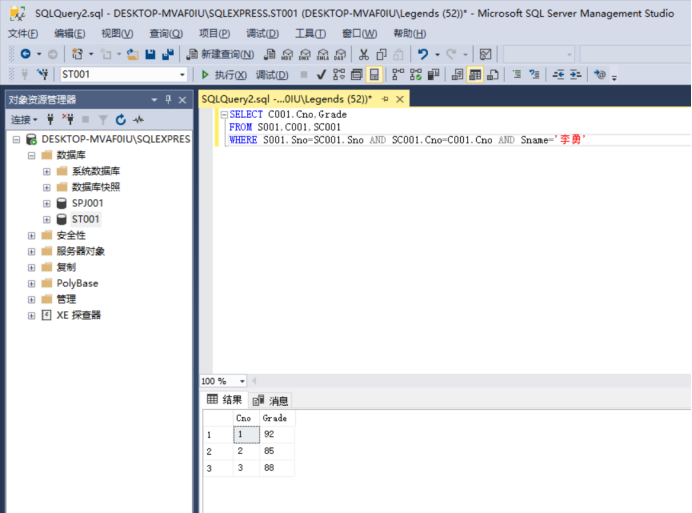Toggle the IntelliSense enabled icon
692x513 pixels.
coord(374,74)
